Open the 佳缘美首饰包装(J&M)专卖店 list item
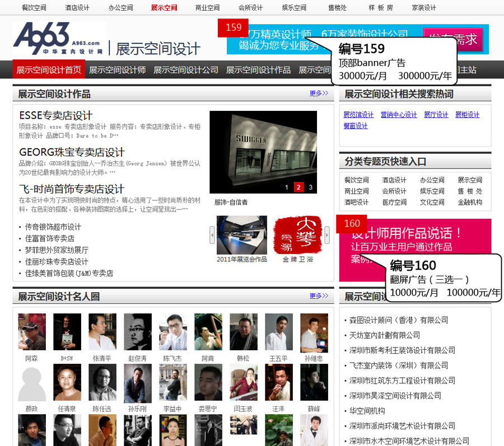Viewport: 504px width, 446px height. click(69, 273)
